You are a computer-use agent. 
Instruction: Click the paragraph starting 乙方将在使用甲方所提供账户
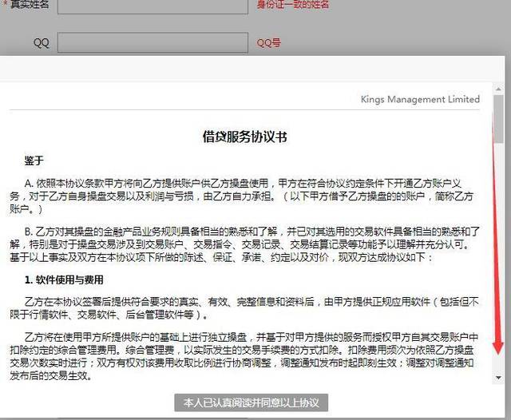(244, 356)
